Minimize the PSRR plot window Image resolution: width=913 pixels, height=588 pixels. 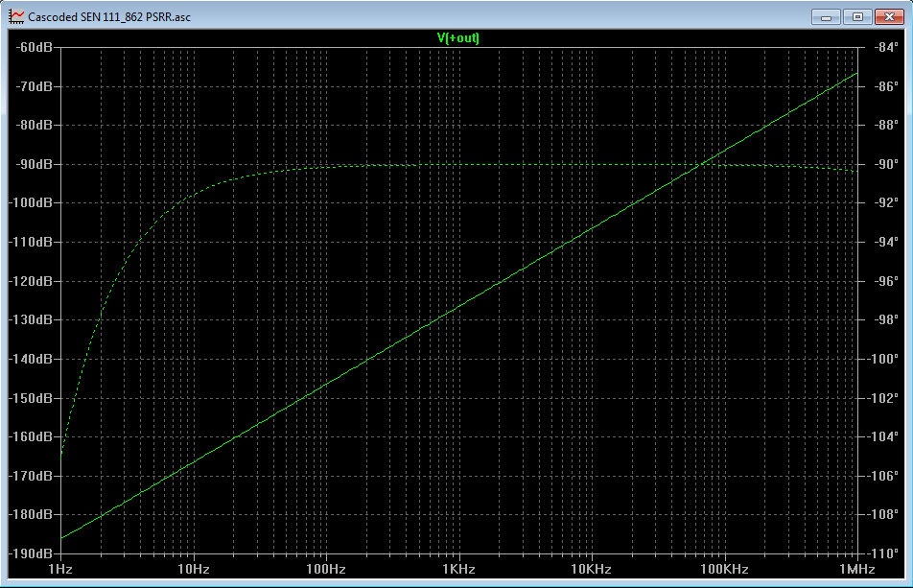pyautogui.click(x=826, y=17)
